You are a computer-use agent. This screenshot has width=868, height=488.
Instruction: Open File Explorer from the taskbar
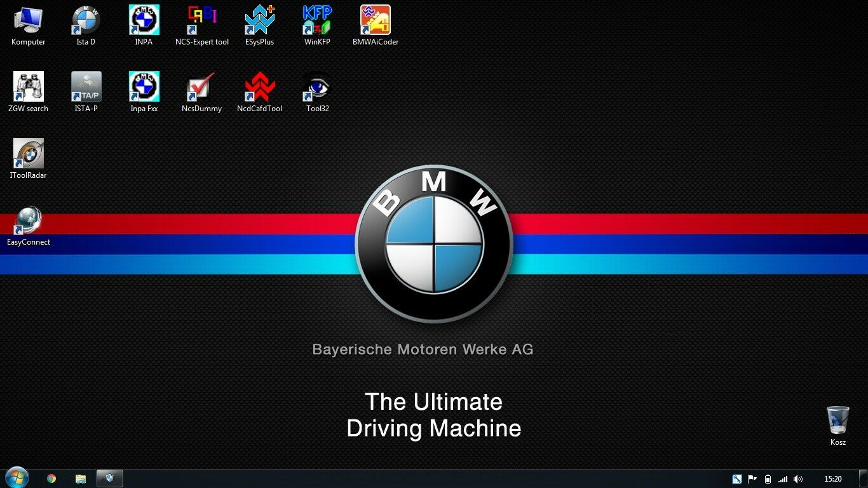tap(81, 478)
